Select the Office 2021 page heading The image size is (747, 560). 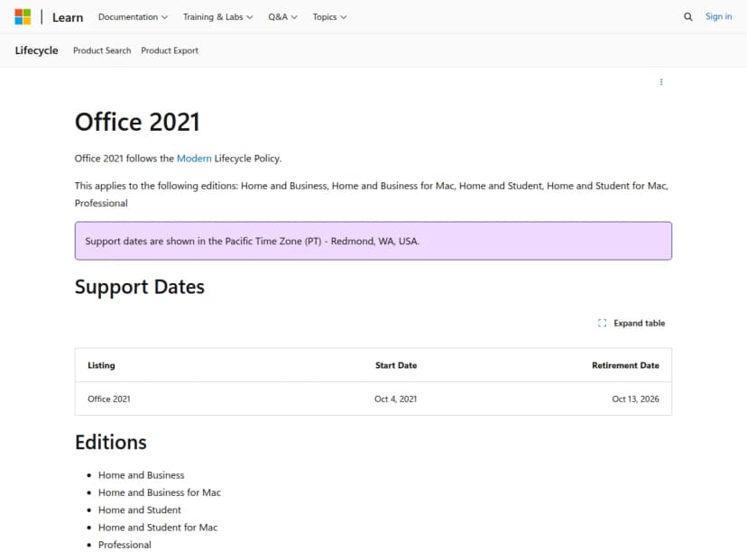pos(137,122)
